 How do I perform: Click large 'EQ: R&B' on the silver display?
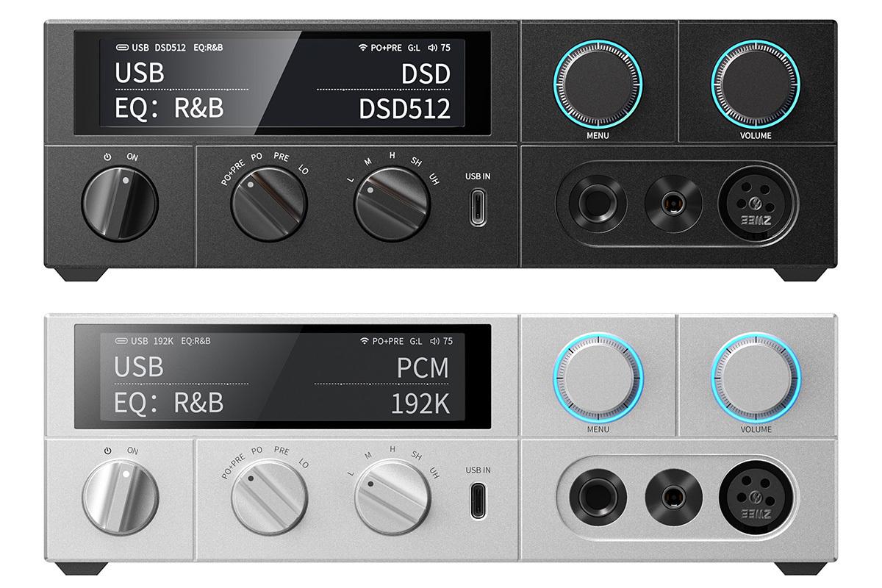click(x=169, y=404)
